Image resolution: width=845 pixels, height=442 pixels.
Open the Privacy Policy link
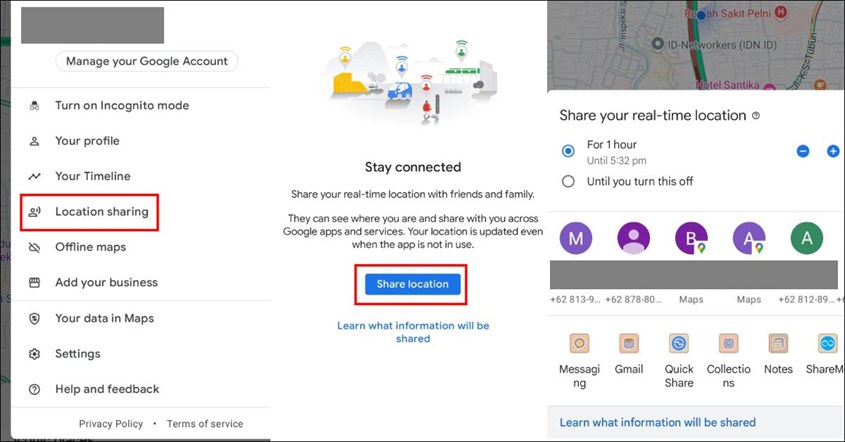[110, 424]
